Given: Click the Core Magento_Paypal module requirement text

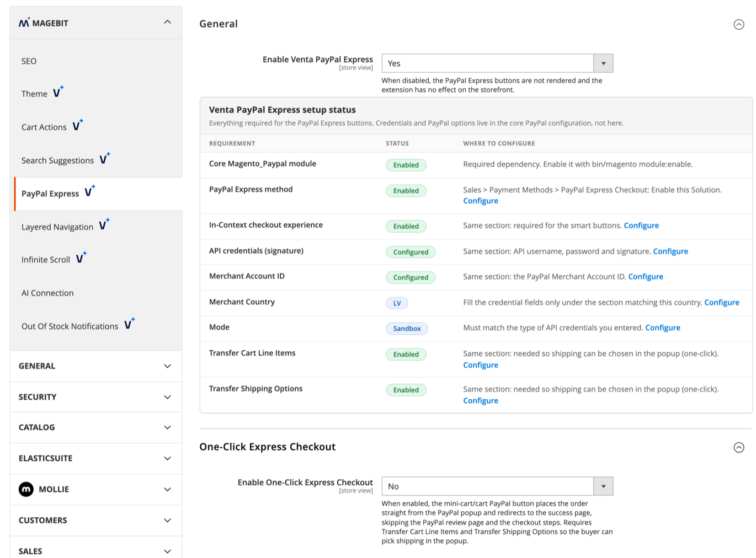Looking at the screenshot, I should 263,164.
